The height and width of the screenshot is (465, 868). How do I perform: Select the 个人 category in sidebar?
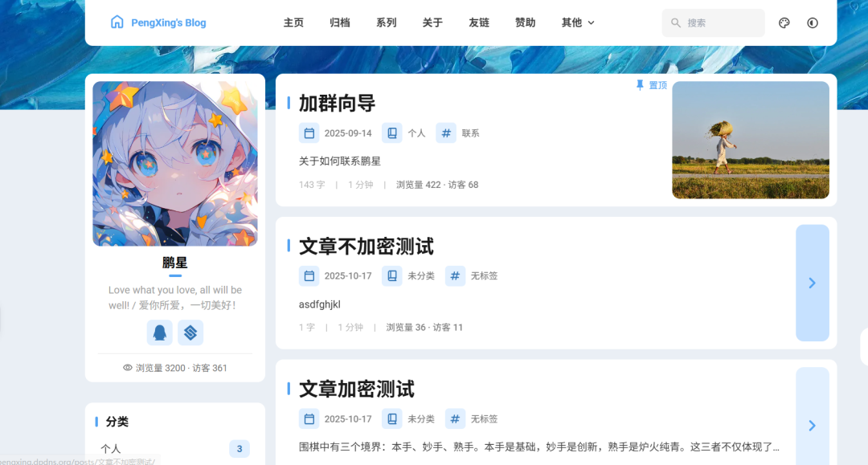174,448
